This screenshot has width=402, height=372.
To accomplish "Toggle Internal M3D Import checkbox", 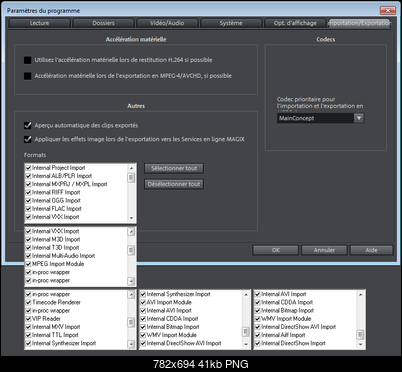I will point(29,239).
